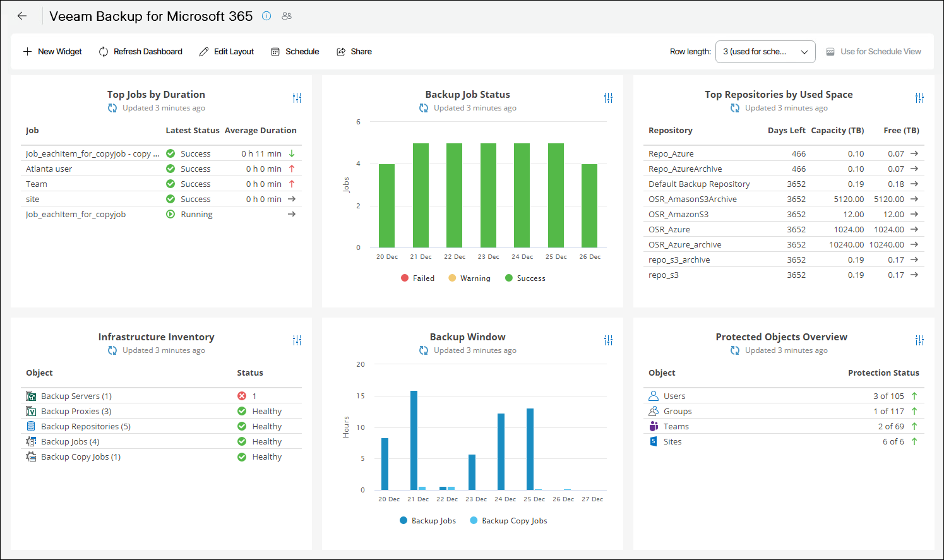Select the Atlanta user job row

[x=161, y=169]
